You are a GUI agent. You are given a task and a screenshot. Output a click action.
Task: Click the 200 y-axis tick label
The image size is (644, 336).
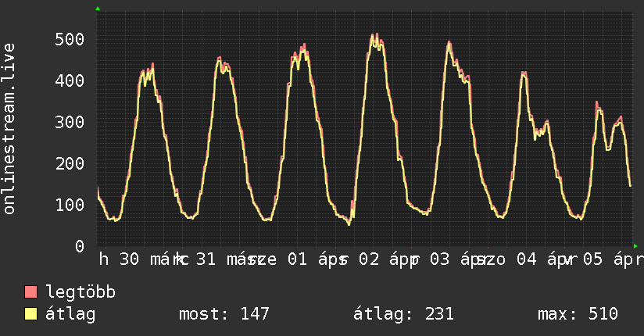(70, 163)
